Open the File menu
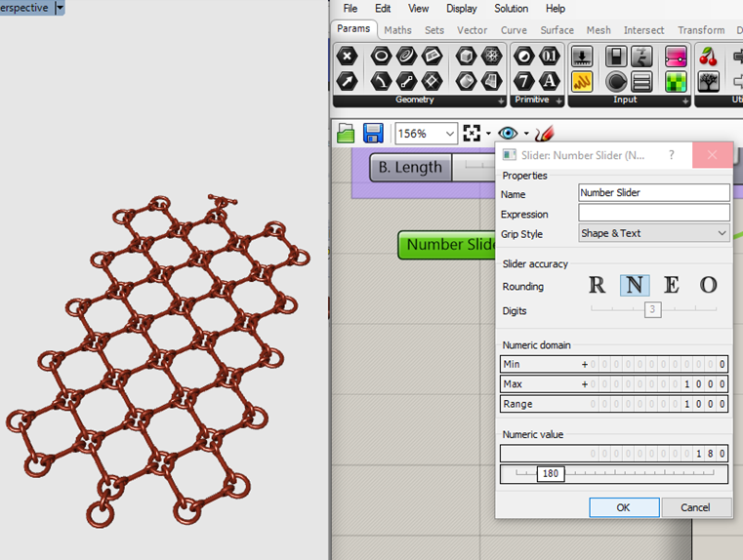743x560 pixels. tap(351, 9)
